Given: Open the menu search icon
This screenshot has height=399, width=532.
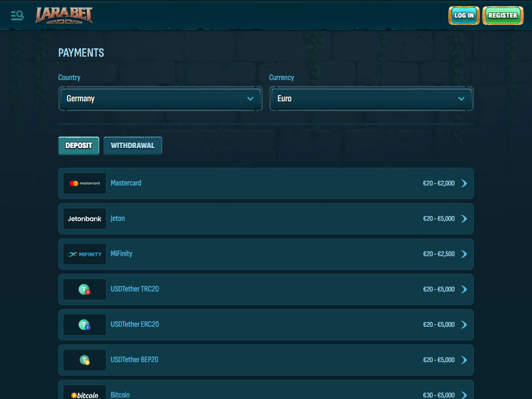Looking at the screenshot, I should (x=17, y=15).
